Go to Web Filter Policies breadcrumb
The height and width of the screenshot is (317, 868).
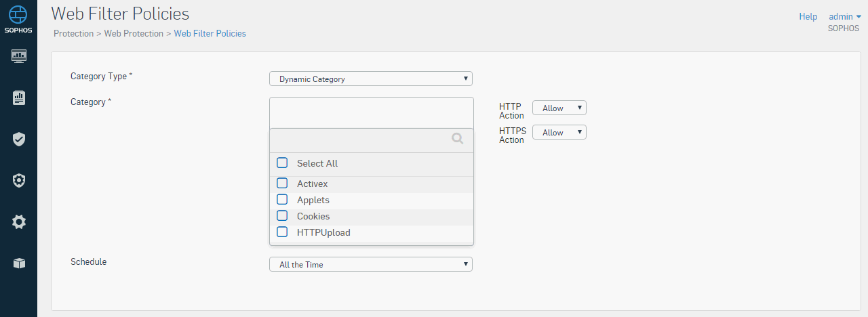point(210,33)
